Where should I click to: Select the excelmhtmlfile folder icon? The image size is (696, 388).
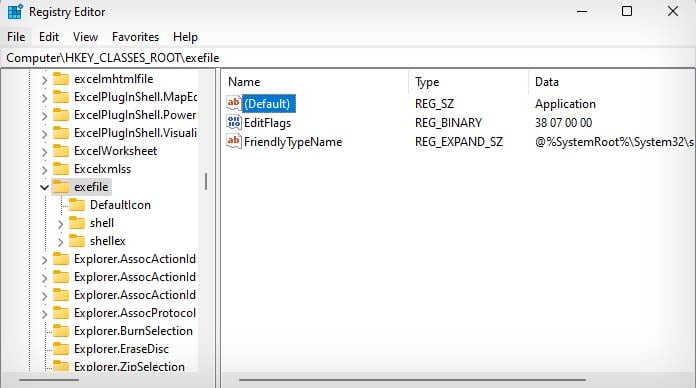pyautogui.click(x=61, y=79)
